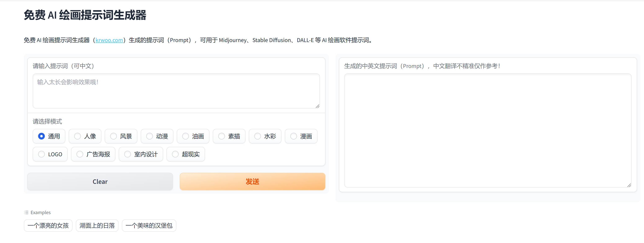
Task: Click the prompt input text area
Action: (x=176, y=91)
